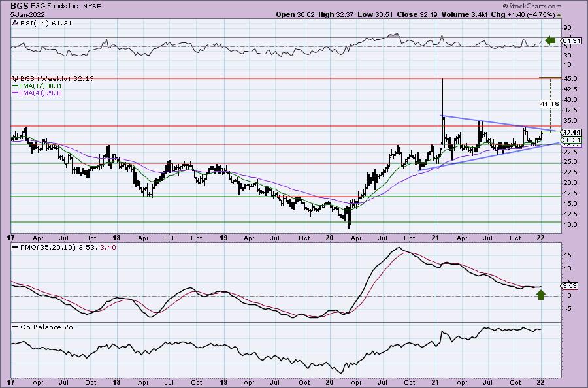Click the EMA(43) 29.35 legend entry
The width and height of the screenshot is (588, 388).
coord(41,93)
